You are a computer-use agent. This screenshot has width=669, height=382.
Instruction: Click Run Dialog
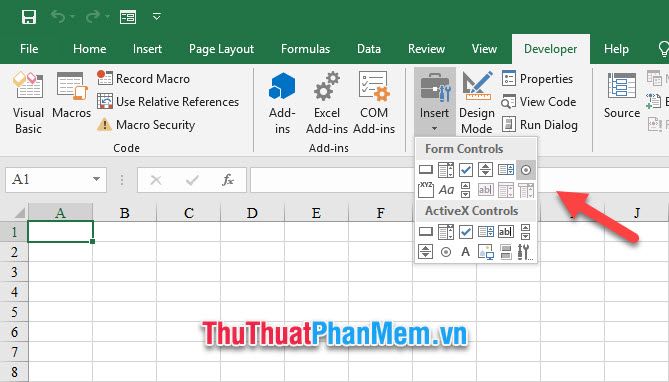tap(540, 125)
